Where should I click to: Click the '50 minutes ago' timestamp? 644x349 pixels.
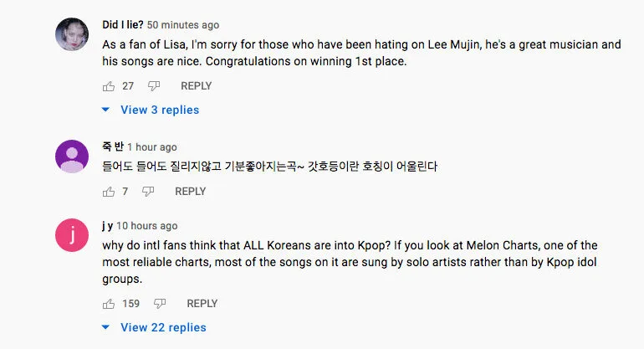tap(183, 25)
